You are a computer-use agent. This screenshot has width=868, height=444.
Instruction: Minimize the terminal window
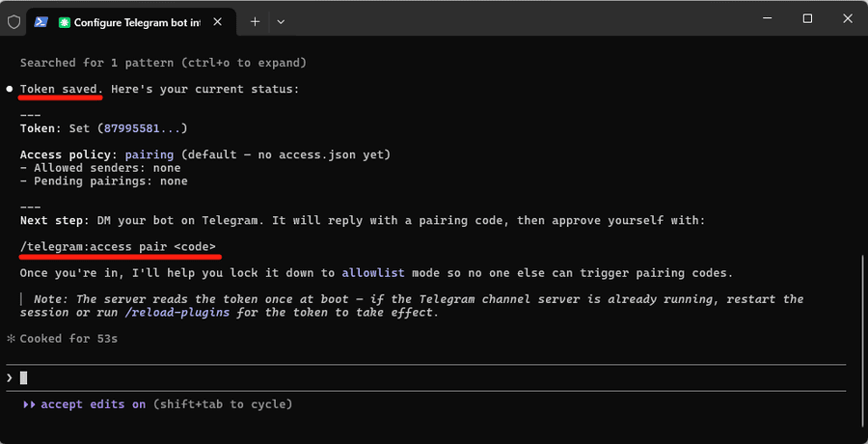coord(768,18)
